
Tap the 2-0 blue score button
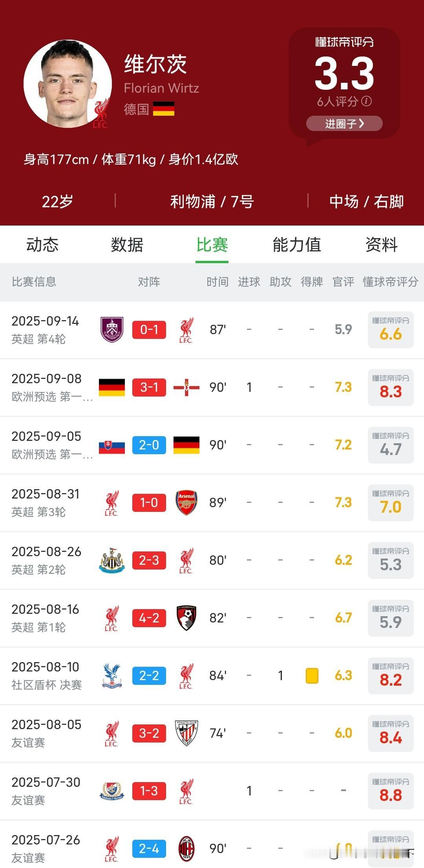(149, 445)
